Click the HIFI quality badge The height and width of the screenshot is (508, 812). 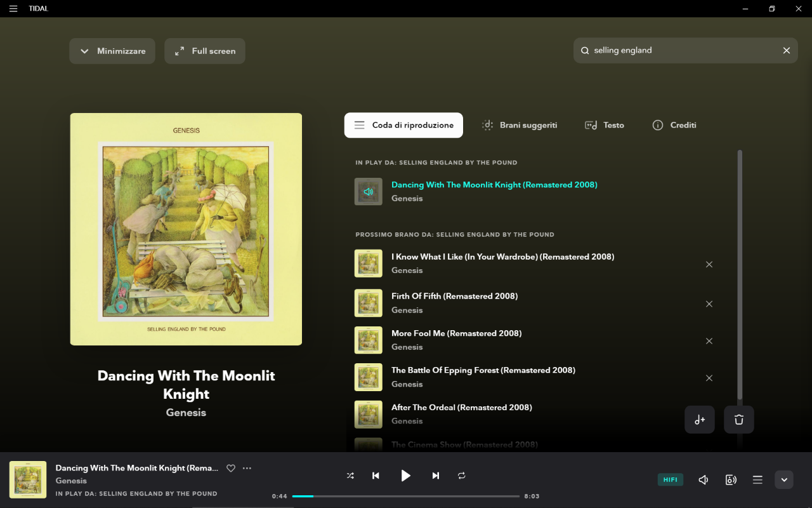[671, 480]
